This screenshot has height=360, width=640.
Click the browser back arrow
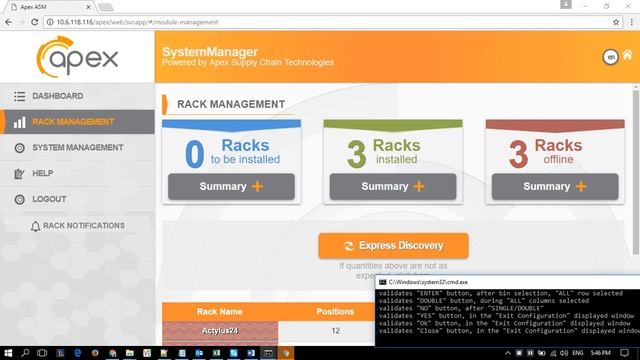9,22
